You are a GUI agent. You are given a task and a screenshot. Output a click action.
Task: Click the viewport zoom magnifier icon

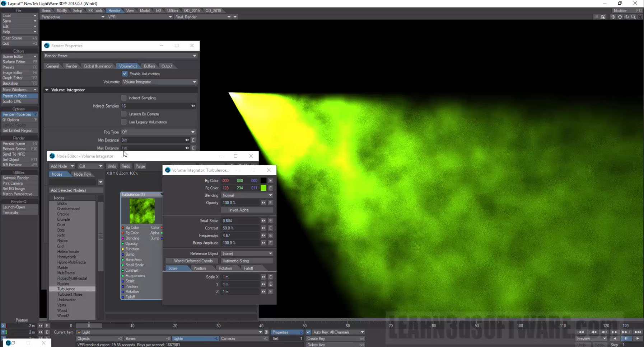point(634,17)
